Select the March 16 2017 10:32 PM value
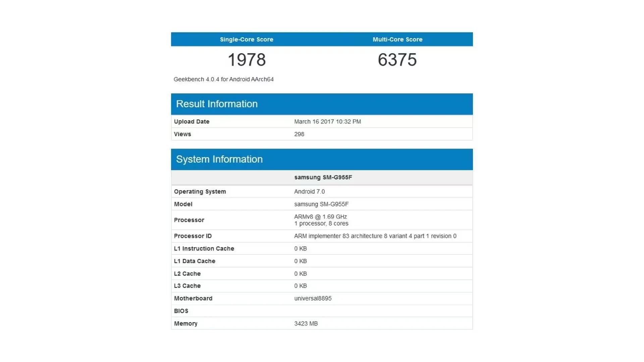 pyautogui.click(x=327, y=122)
